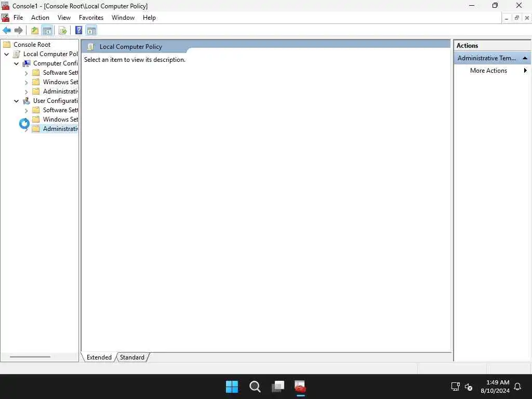Click the Forward arrow toolbar icon
This screenshot has height=399, width=532.
point(19,31)
